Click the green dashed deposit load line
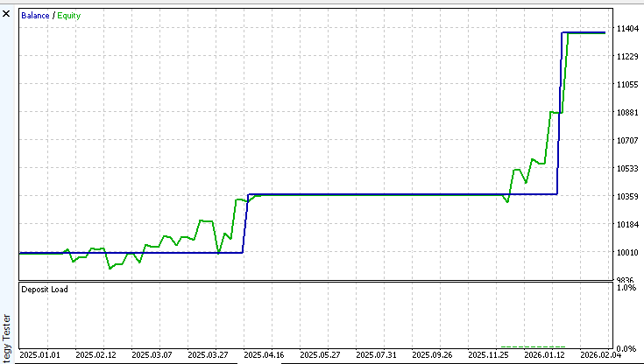 [x=533, y=346]
